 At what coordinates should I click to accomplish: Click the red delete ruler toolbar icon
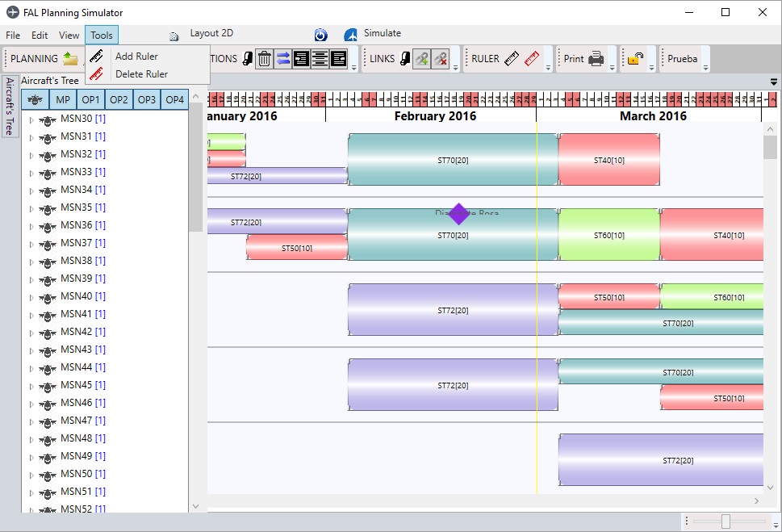pos(531,59)
